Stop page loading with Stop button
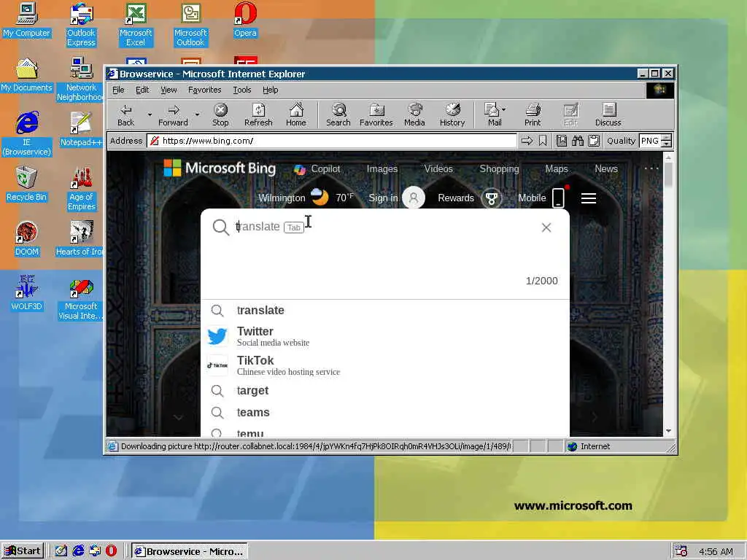Image resolution: width=747 pixels, height=560 pixels. 220,114
